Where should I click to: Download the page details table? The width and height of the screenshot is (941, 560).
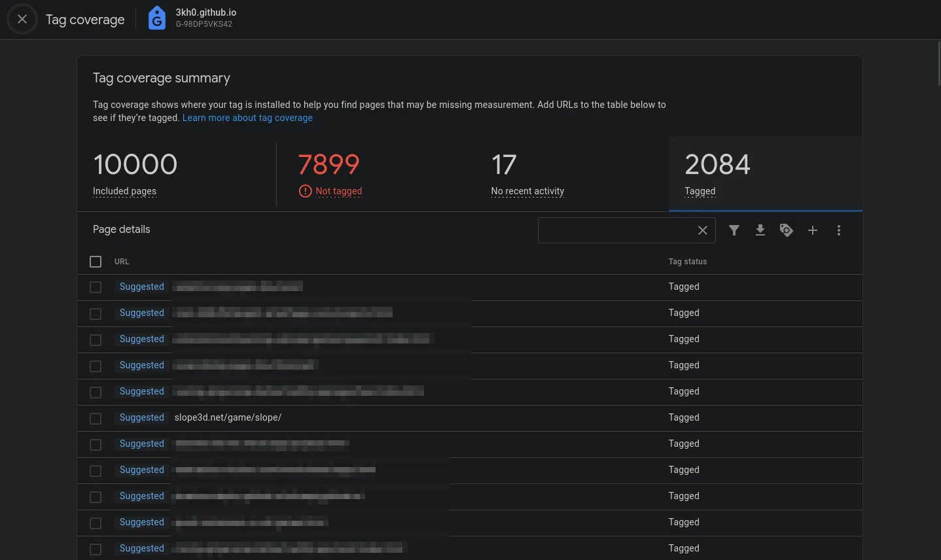pos(760,230)
